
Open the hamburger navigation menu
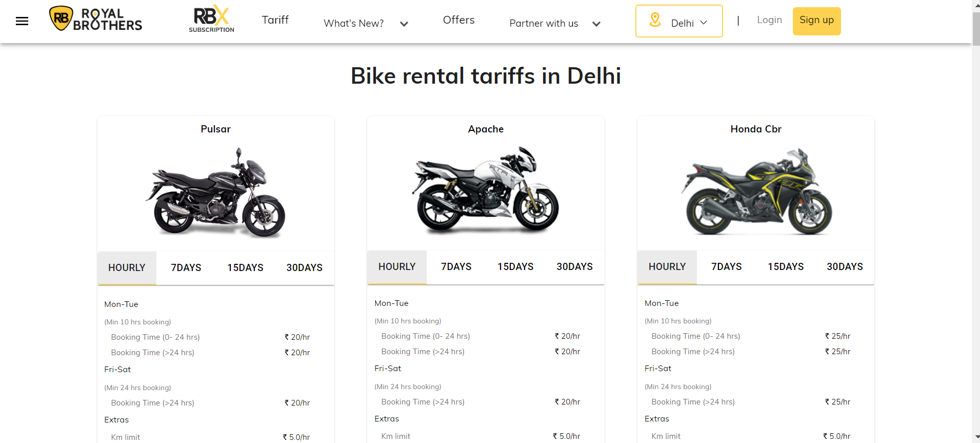[22, 21]
